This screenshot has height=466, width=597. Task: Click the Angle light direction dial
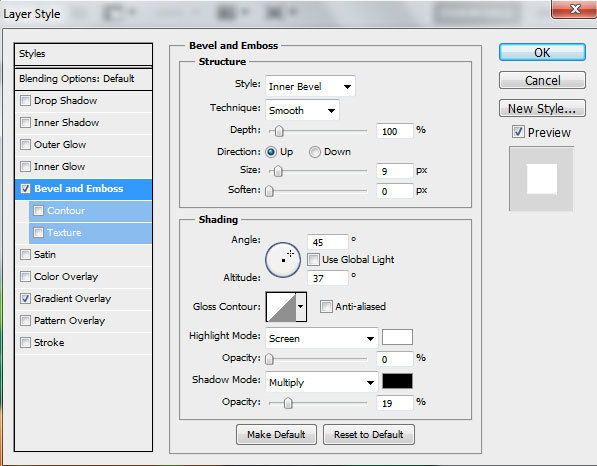tap(283, 260)
